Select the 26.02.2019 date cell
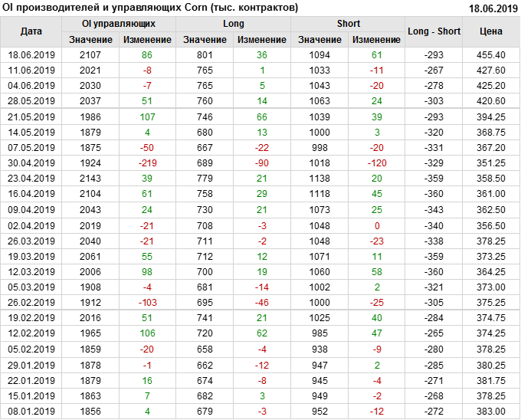The height and width of the screenshot is (420, 521). (31, 301)
